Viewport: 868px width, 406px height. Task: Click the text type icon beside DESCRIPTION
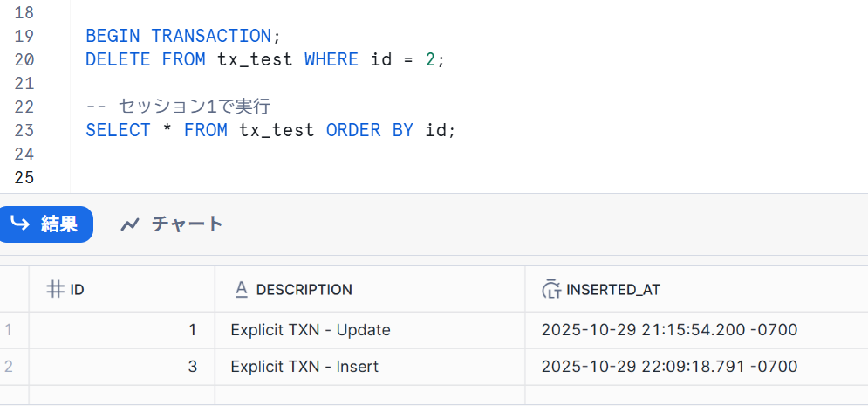tap(242, 289)
